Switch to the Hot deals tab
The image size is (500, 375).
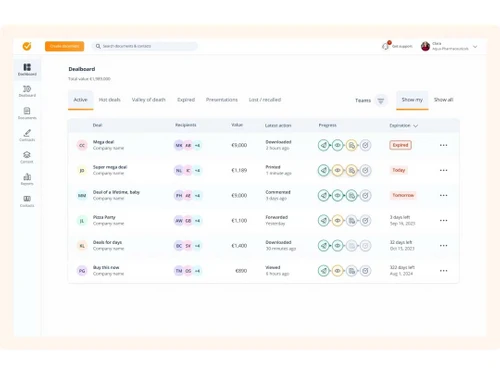109,100
